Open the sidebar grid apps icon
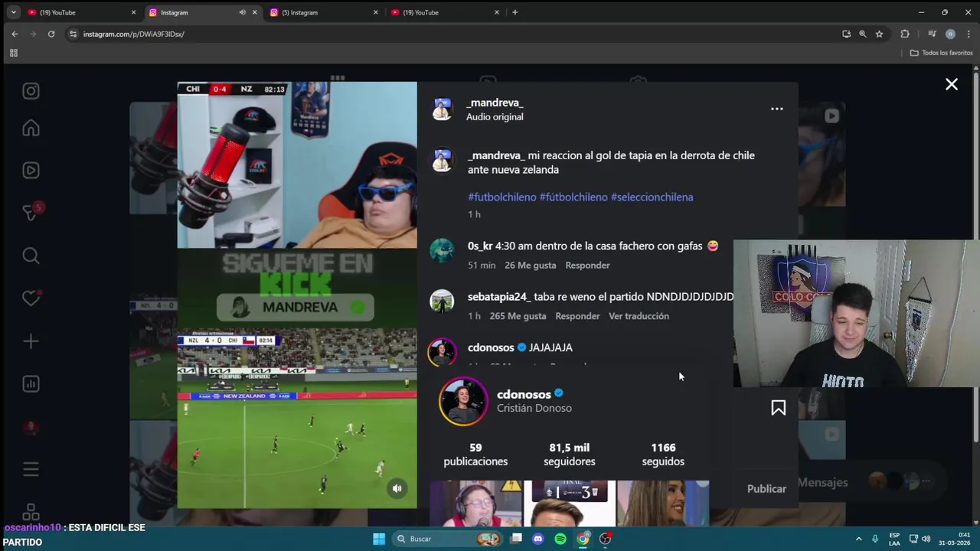The height and width of the screenshot is (551, 980). coord(31,511)
